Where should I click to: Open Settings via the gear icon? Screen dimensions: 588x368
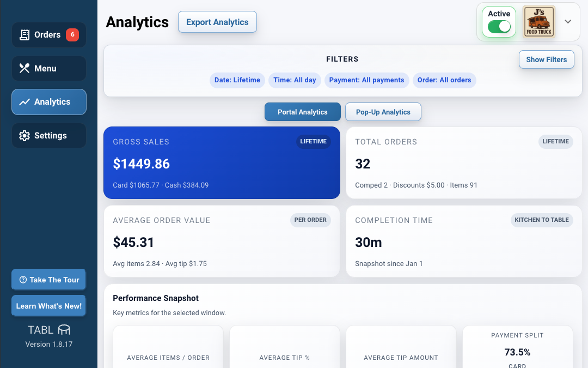pyautogui.click(x=24, y=135)
